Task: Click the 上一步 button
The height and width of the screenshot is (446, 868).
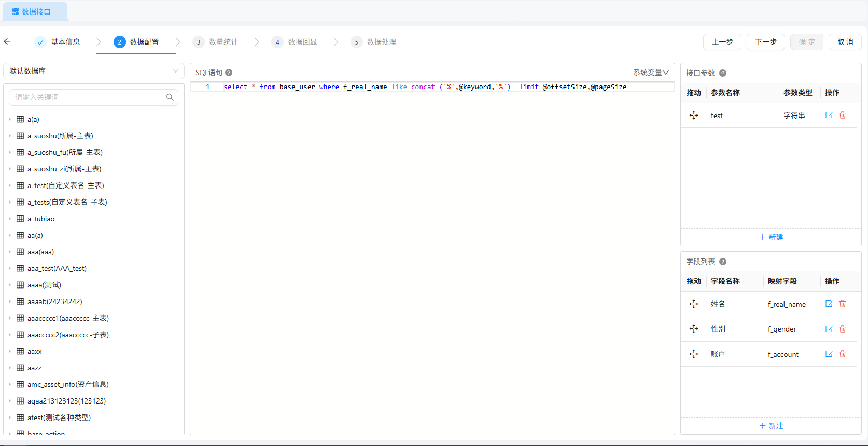Action: tap(722, 42)
